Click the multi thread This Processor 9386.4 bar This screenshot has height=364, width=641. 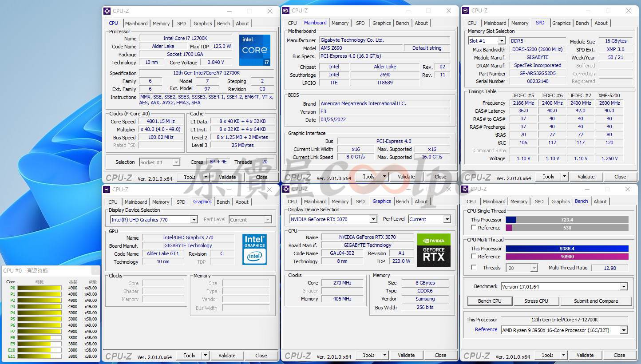(x=567, y=249)
